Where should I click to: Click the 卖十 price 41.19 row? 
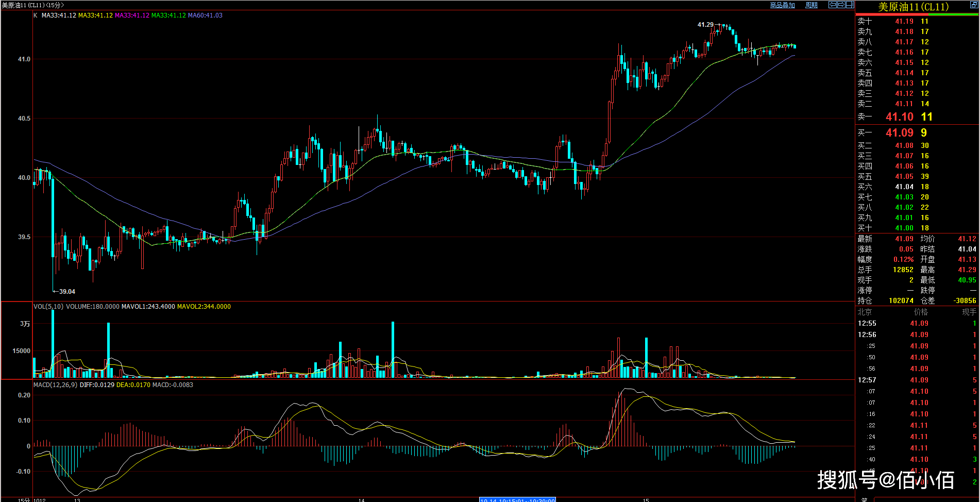[x=917, y=21]
